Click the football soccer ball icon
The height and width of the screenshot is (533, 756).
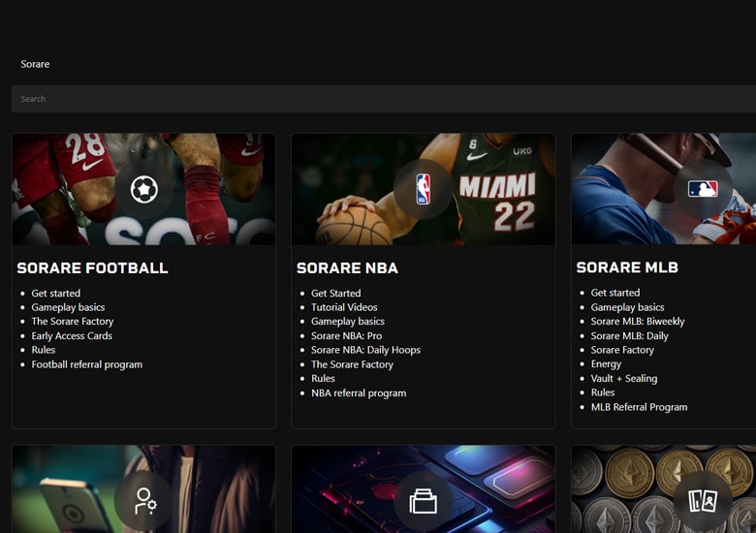pos(143,189)
